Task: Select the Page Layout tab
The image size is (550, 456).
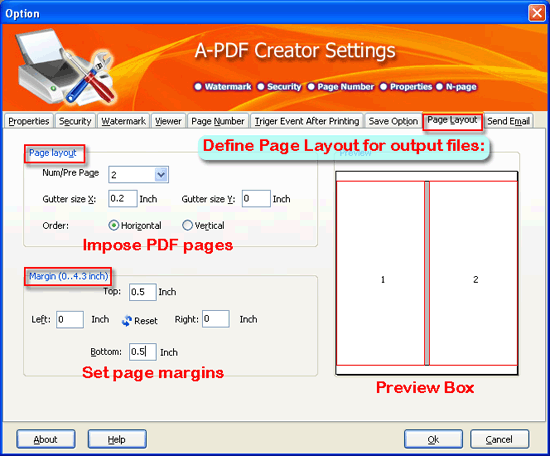Action: pyautogui.click(x=452, y=120)
